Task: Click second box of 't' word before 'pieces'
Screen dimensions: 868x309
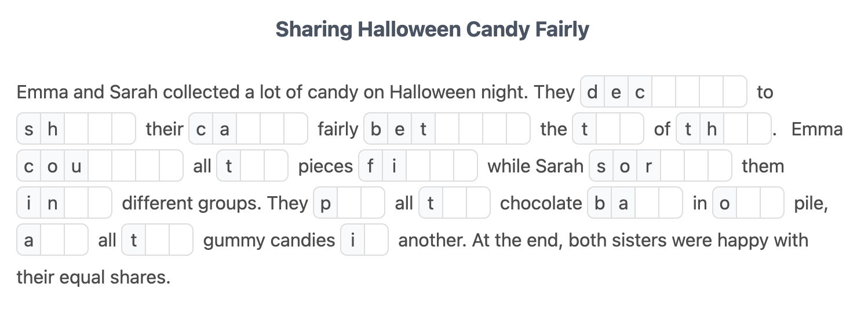Action: click(252, 166)
